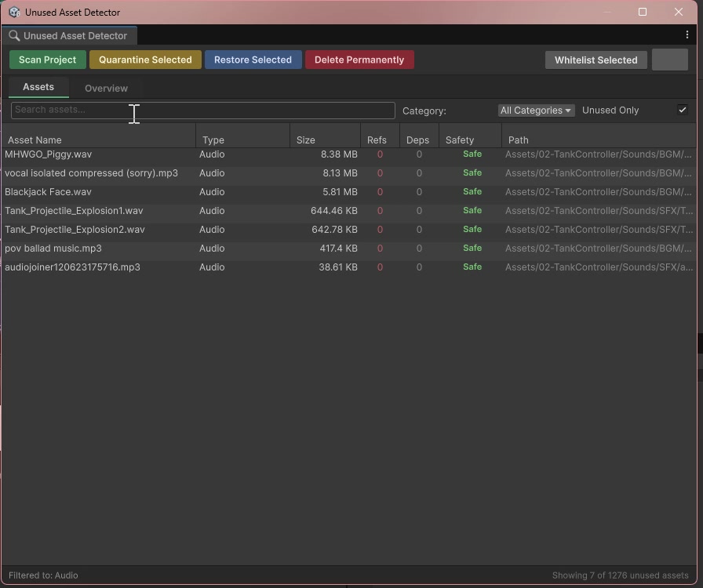
Task: Click the Filtered to: Audio status text
Action: [x=43, y=575]
